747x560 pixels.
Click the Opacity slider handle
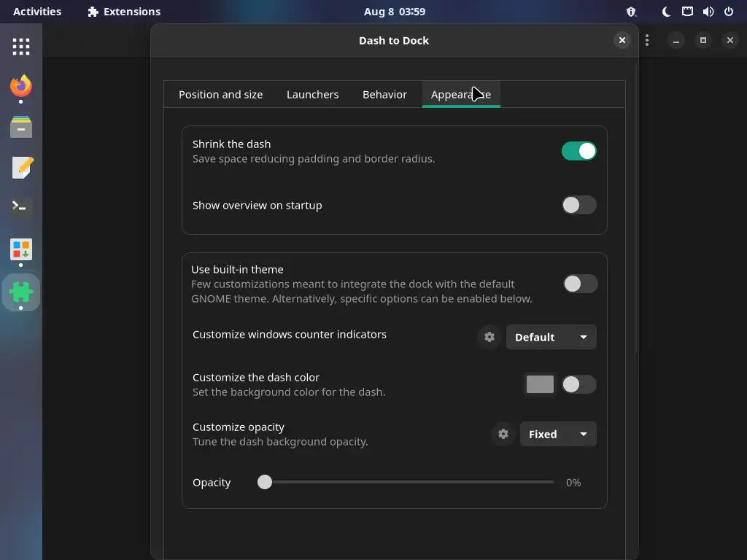pyautogui.click(x=265, y=483)
